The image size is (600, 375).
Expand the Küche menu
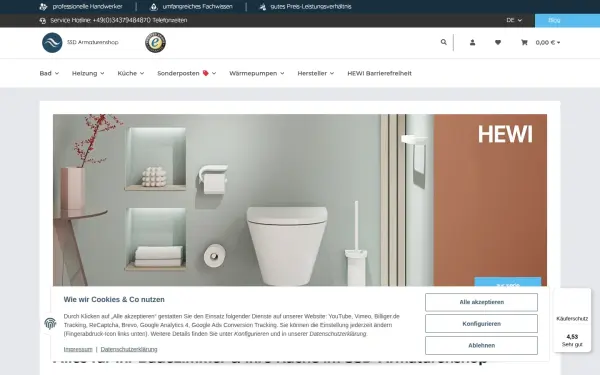click(x=131, y=73)
